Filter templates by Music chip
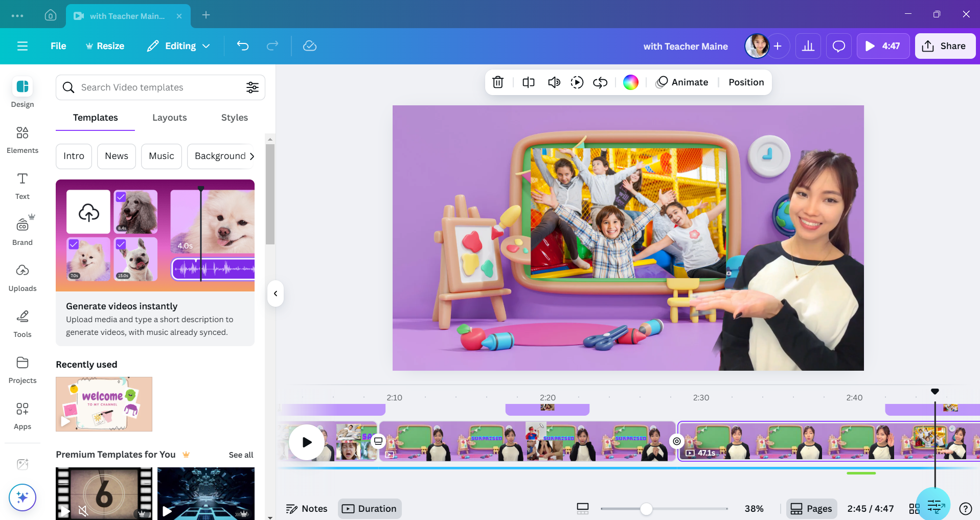 162,156
